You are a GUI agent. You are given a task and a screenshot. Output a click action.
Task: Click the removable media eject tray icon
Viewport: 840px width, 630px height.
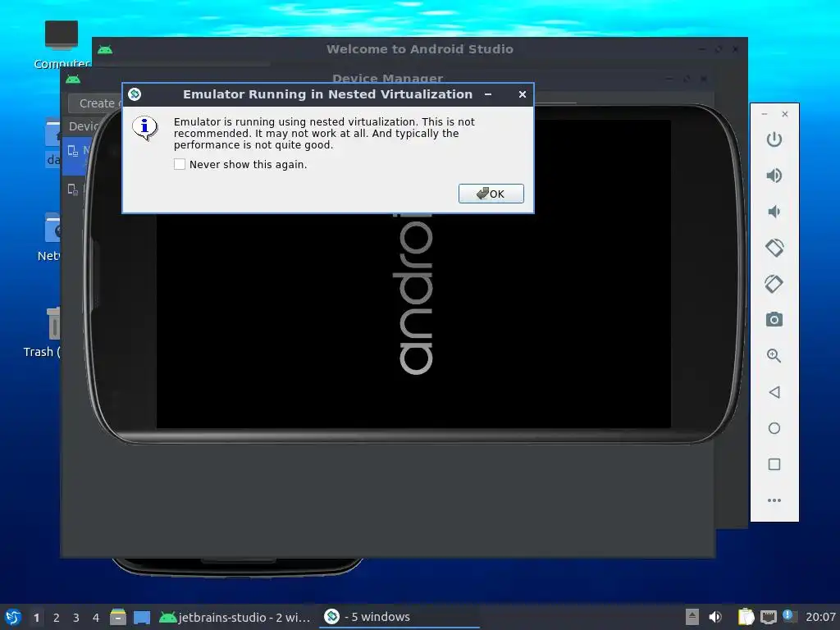pos(692,617)
